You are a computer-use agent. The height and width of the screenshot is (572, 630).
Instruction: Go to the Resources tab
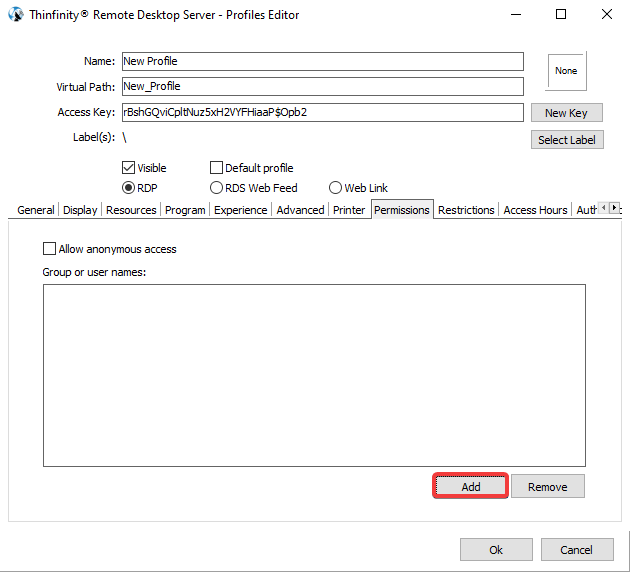[131, 210]
